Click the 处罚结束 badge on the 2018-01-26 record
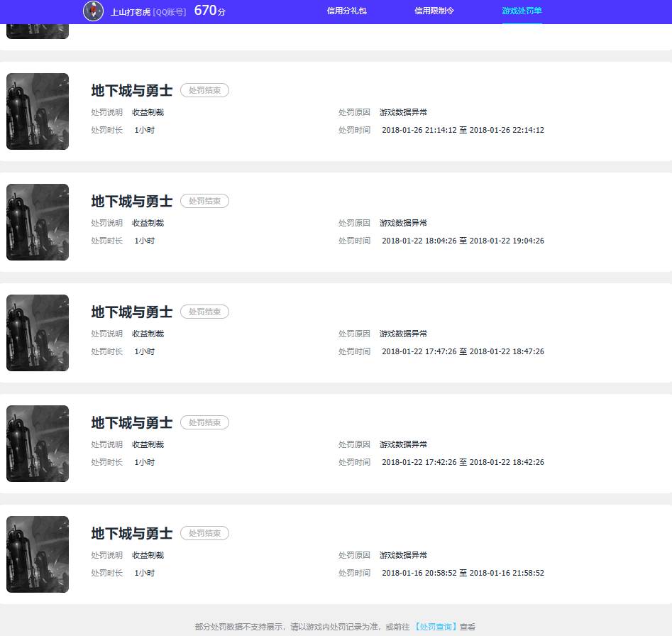Screen dimensions: 672x636 tap(204, 91)
